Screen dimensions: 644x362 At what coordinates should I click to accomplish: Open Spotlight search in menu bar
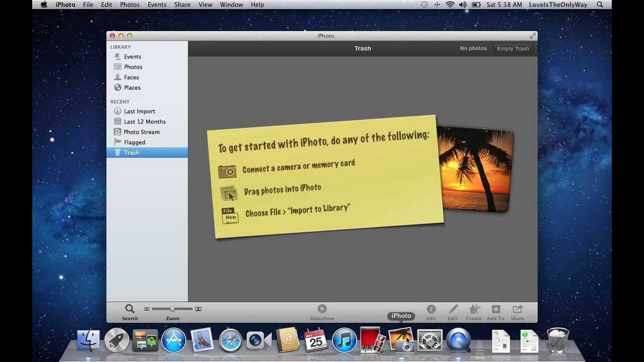[600, 5]
